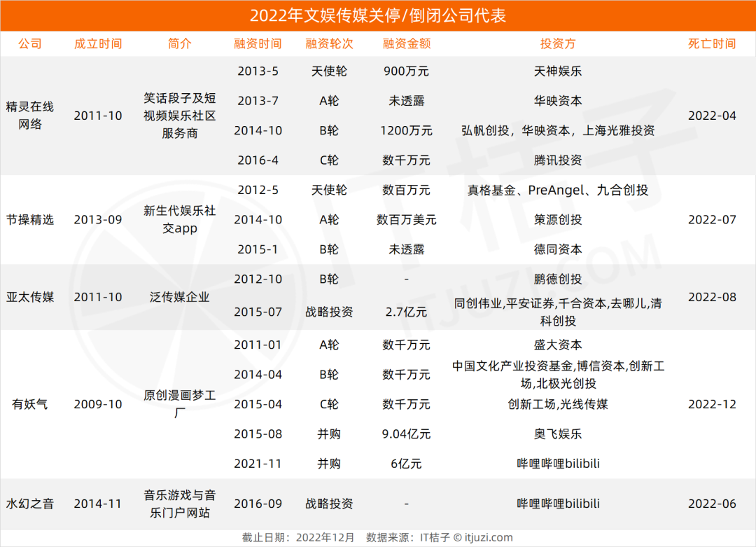
Task: Click investors 弘帆创投，华映资本，上海光雅投资
Action: [x=558, y=131]
